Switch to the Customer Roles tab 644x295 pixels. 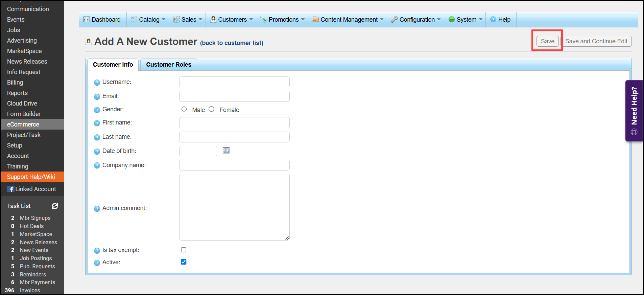coord(169,65)
